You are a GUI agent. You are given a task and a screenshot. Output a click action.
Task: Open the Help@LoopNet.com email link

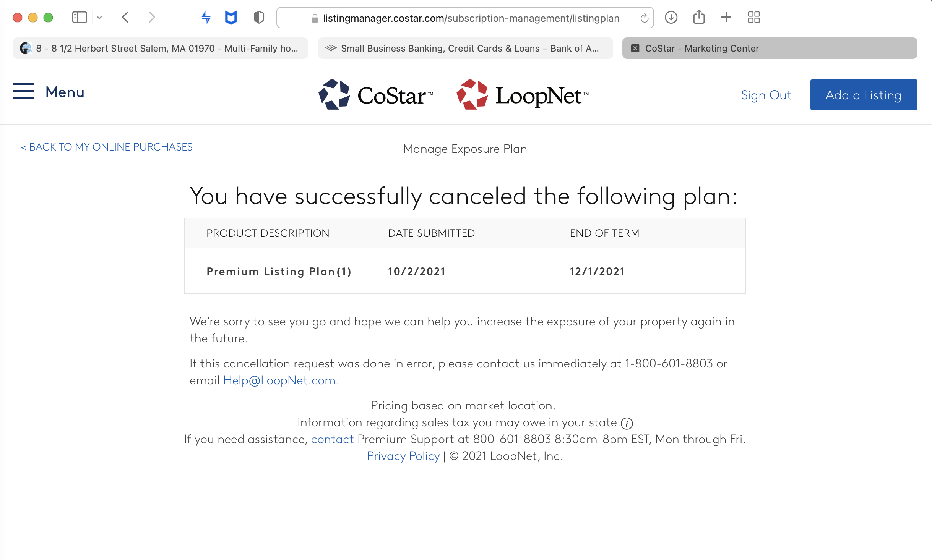(x=280, y=380)
